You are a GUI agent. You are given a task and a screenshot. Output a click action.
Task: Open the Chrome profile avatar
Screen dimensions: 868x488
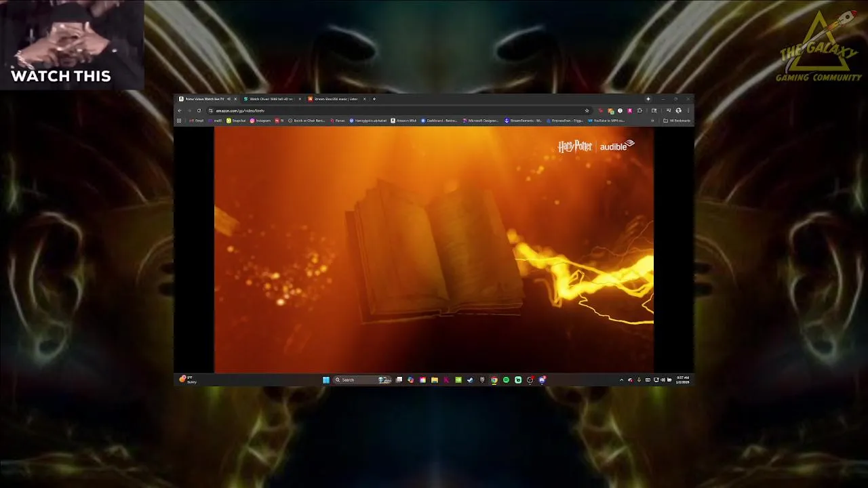pos(678,110)
